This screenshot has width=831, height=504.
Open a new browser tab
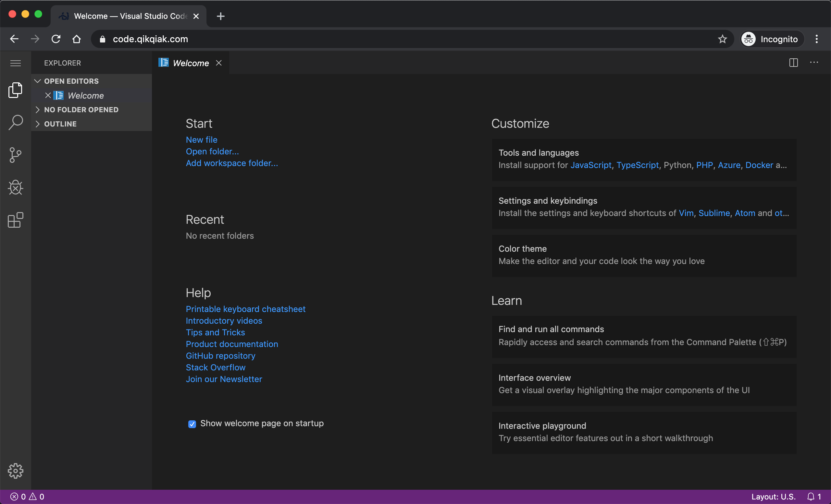point(220,16)
